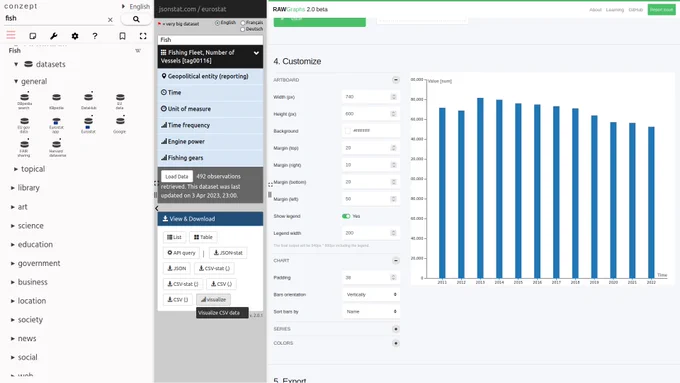This screenshot has height=383, width=680.
Task: Open the Bars orientation dropdown
Action: tap(371, 295)
